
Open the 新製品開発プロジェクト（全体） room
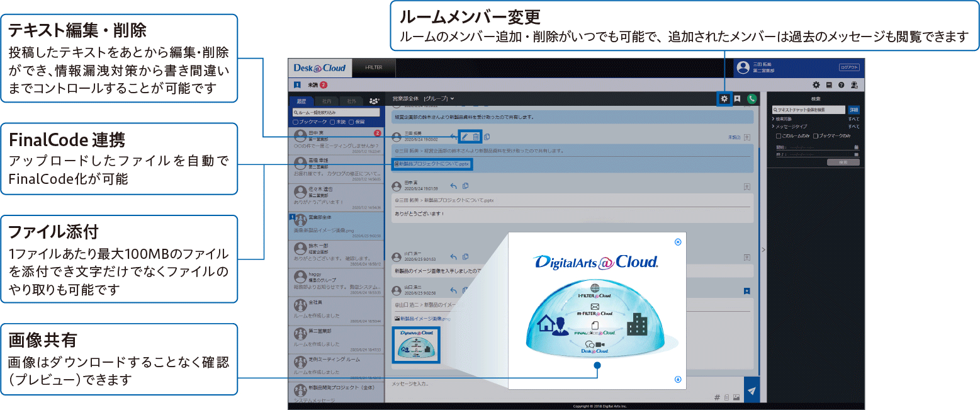click(x=336, y=392)
